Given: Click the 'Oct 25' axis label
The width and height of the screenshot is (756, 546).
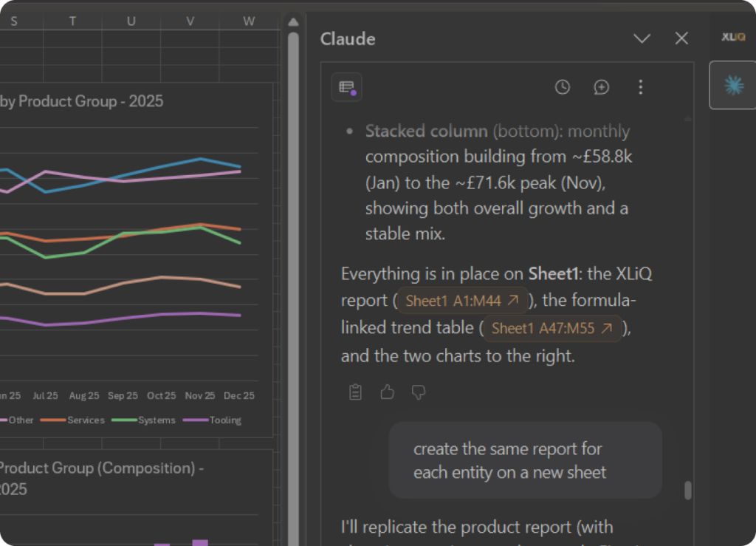Looking at the screenshot, I should [162, 395].
